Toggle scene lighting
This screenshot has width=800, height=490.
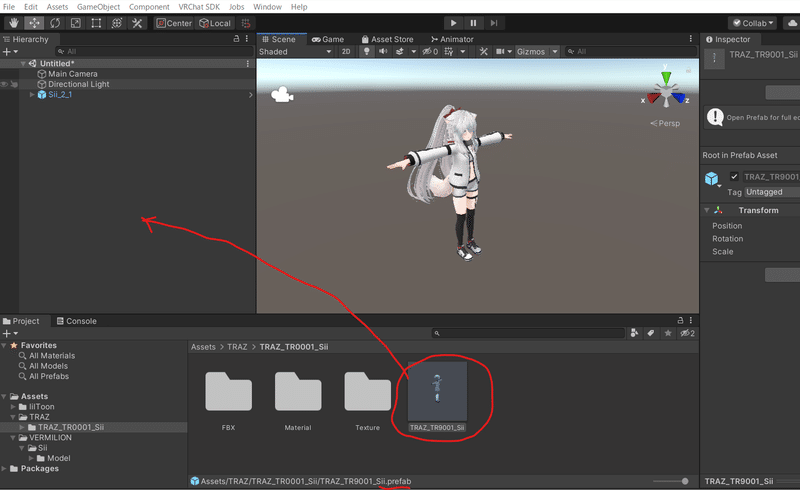pos(366,52)
